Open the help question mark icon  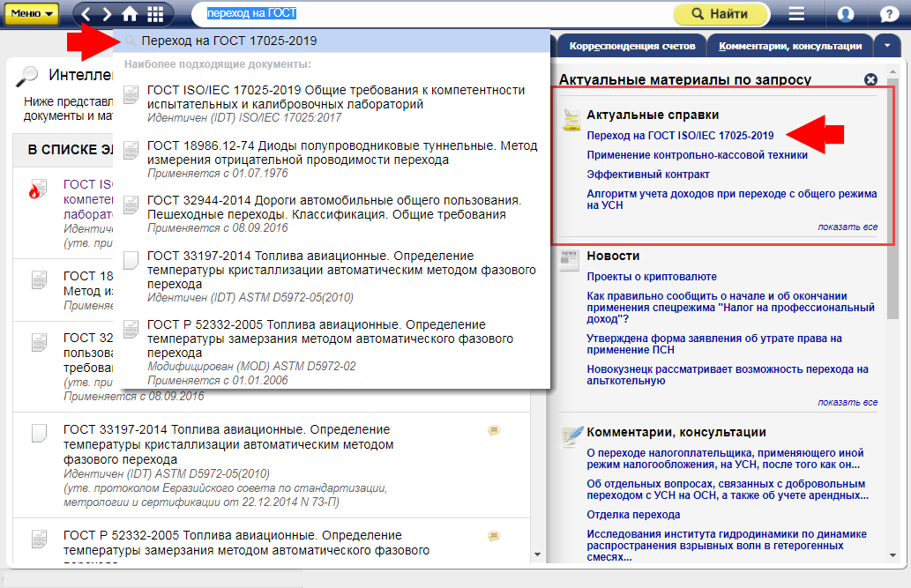pyautogui.click(x=890, y=14)
